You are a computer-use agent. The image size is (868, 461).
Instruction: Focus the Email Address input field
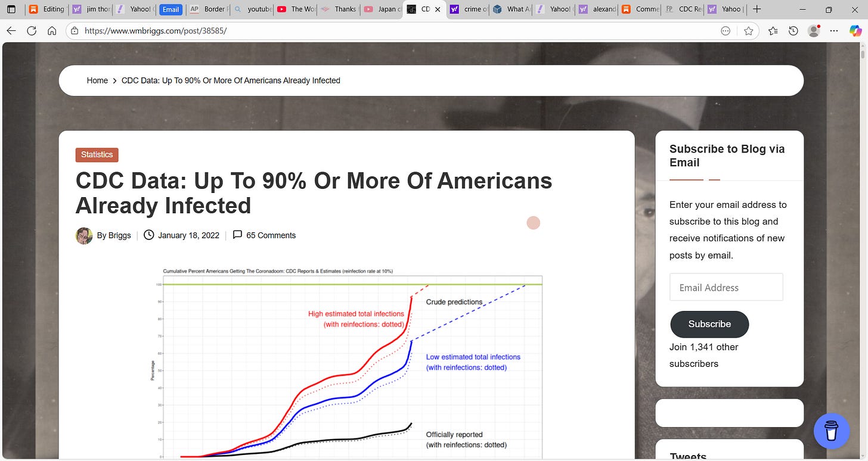pos(726,287)
